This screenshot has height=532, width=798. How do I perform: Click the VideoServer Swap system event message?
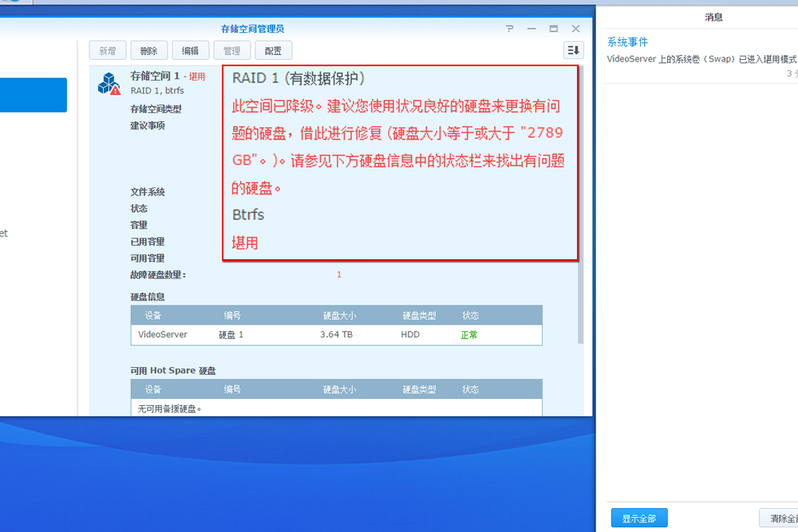point(699,58)
